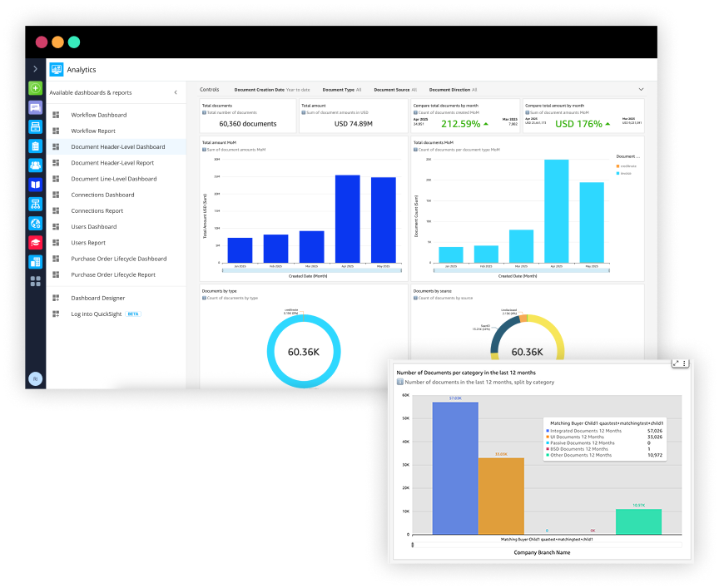Open Connections Report
Viewport: 719px width, 588px height.
97,211
